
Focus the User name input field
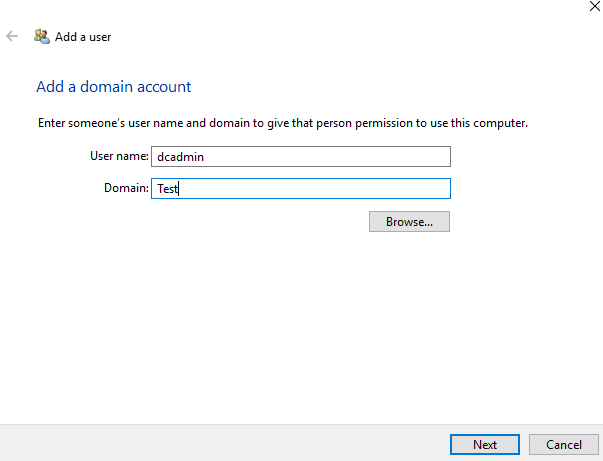click(x=300, y=156)
